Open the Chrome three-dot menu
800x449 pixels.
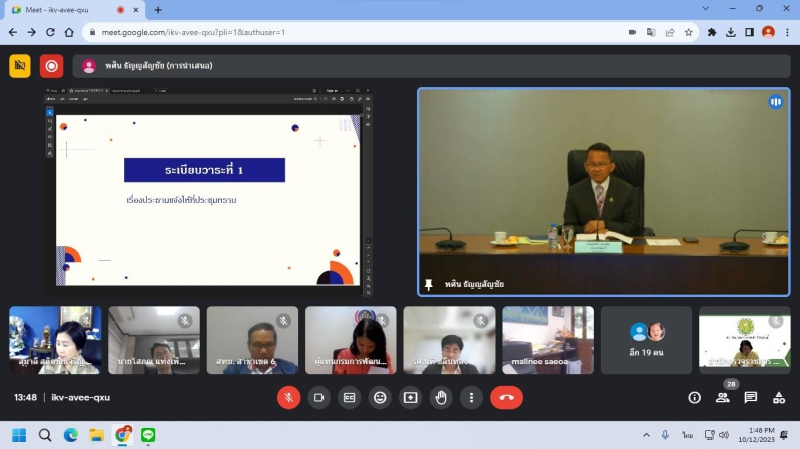[x=787, y=32]
